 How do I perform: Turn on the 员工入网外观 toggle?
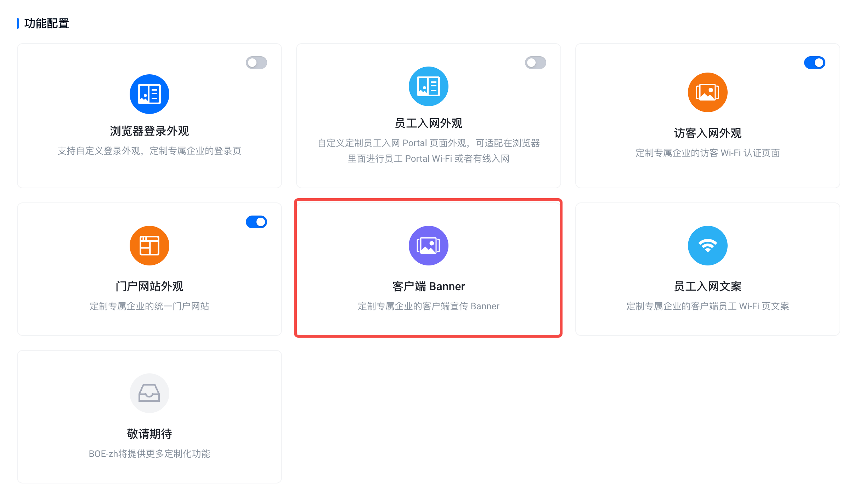click(x=535, y=63)
